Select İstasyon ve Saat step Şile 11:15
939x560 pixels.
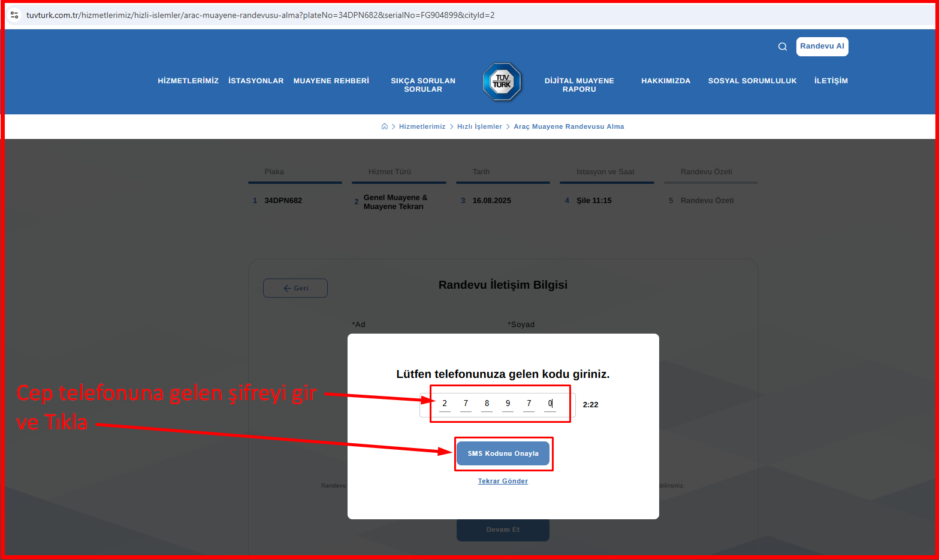pyautogui.click(x=606, y=187)
